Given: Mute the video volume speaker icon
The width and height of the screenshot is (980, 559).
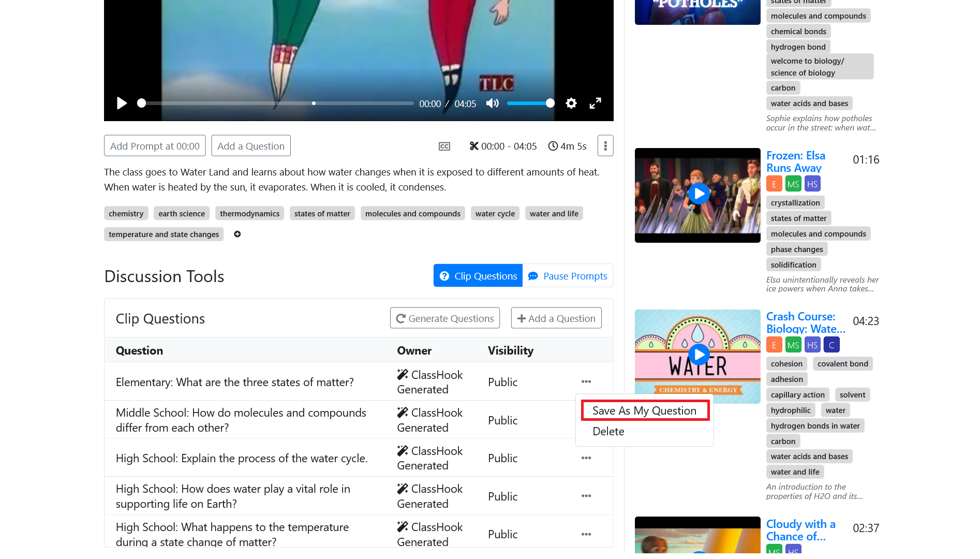Looking at the screenshot, I should pos(492,104).
